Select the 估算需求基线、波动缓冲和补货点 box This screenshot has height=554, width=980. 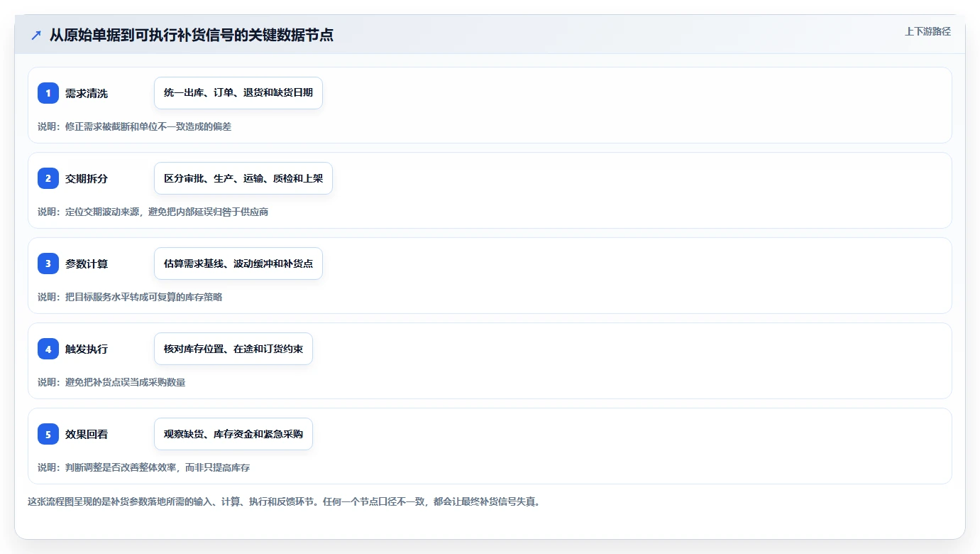point(238,264)
